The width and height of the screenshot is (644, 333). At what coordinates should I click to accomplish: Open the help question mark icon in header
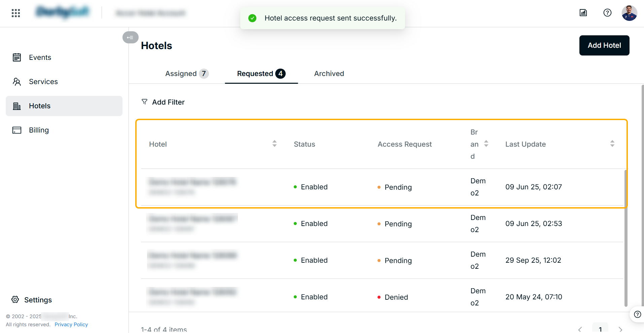point(607,13)
